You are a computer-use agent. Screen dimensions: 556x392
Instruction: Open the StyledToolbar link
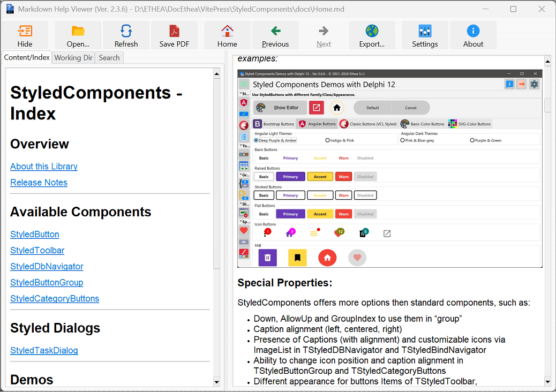coord(37,251)
